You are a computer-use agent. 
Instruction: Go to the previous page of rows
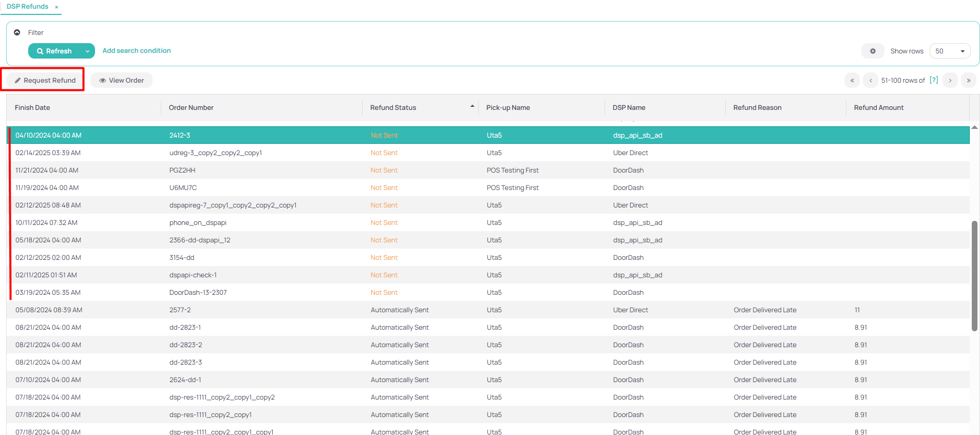click(x=871, y=81)
